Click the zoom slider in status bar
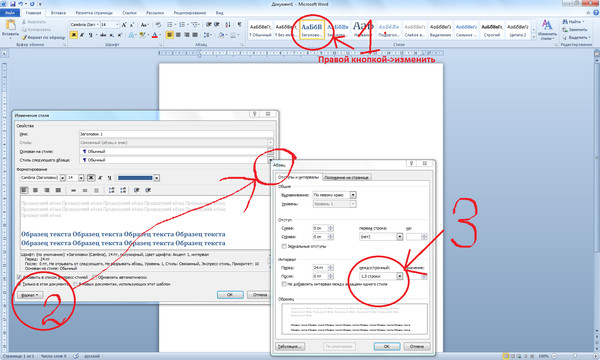Image resolution: width=600 pixels, height=360 pixels. click(575, 356)
